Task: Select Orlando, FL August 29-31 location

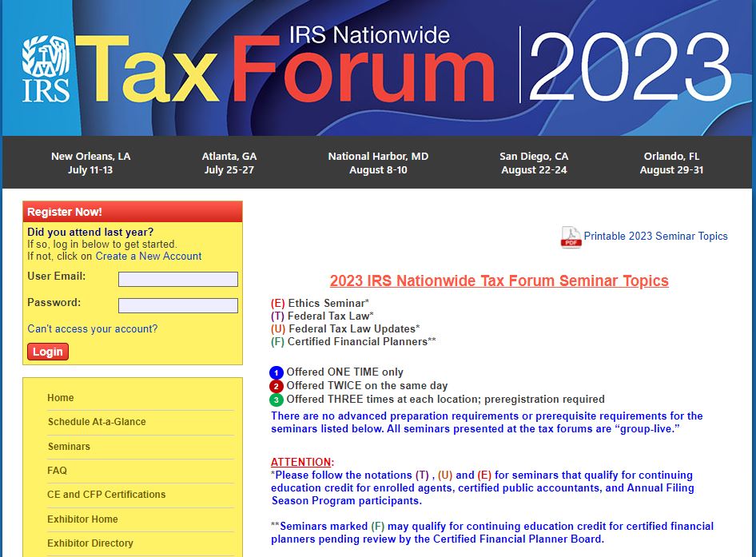Action: point(671,163)
